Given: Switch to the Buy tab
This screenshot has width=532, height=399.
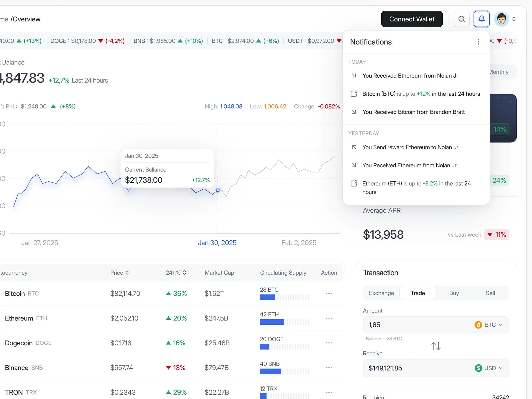Looking at the screenshot, I should pos(454,293).
